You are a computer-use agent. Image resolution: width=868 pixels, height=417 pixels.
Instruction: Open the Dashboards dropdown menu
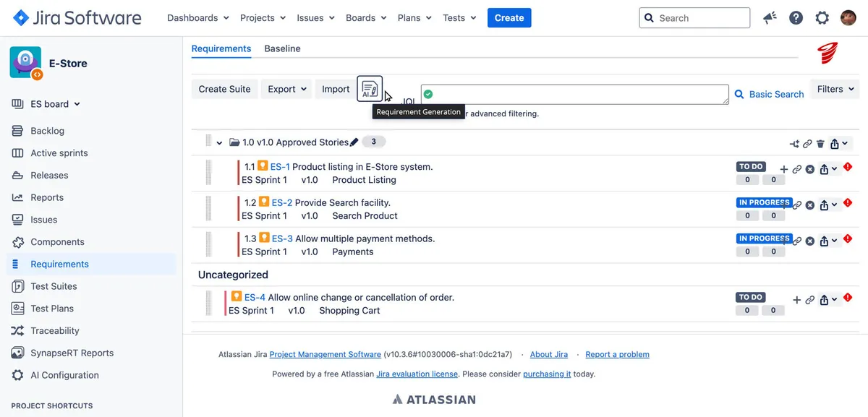[x=198, y=18]
